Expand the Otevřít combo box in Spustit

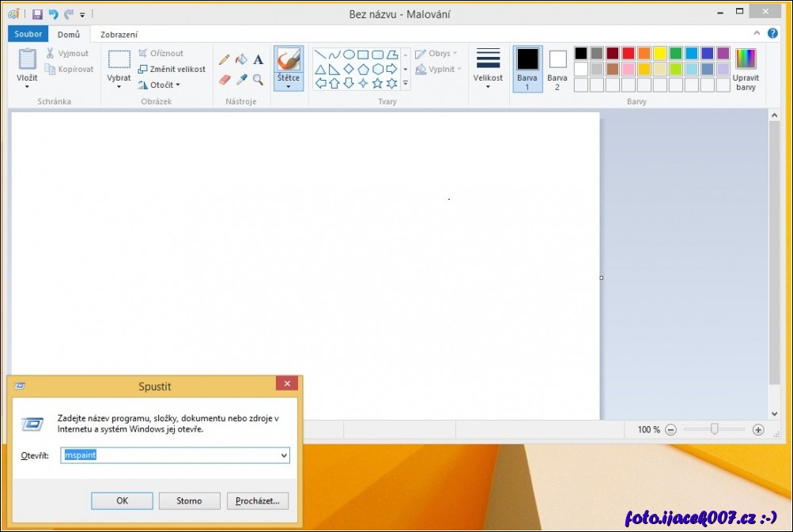pos(284,455)
